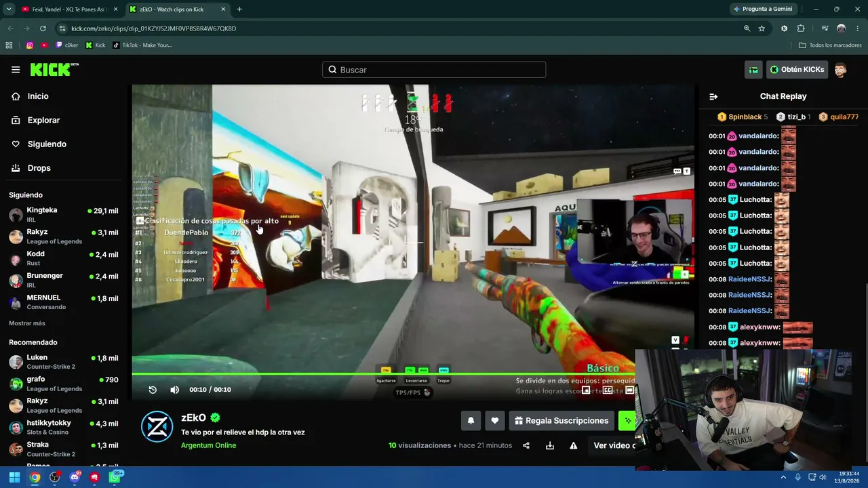Bookmark this page with the star
The height and width of the screenshot is (488, 868).
pyautogui.click(x=762, y=28)
